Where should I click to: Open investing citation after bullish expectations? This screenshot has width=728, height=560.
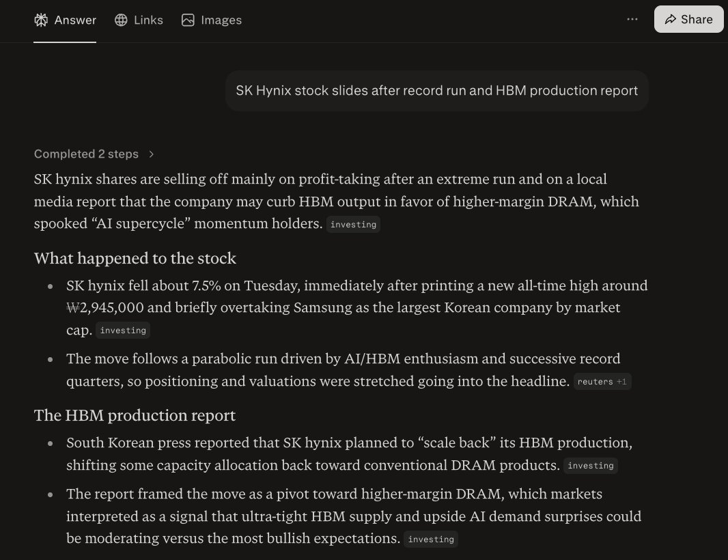click(x=431, y=539)
